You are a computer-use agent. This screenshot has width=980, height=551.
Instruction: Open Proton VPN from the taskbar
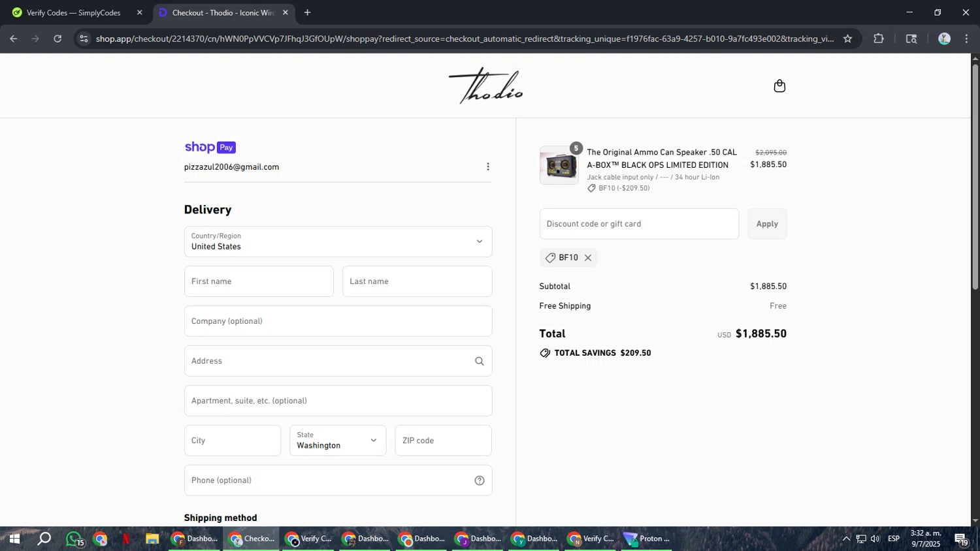[647, 539]
